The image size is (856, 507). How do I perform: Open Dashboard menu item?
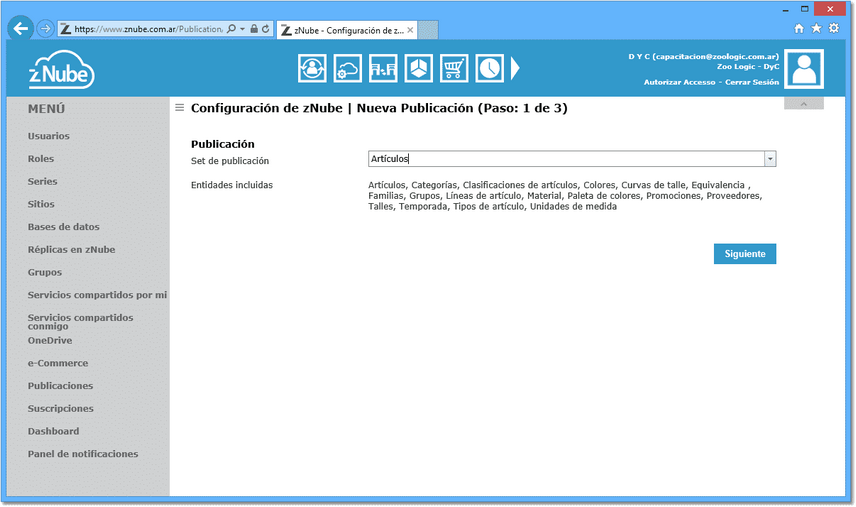point(54,431)
